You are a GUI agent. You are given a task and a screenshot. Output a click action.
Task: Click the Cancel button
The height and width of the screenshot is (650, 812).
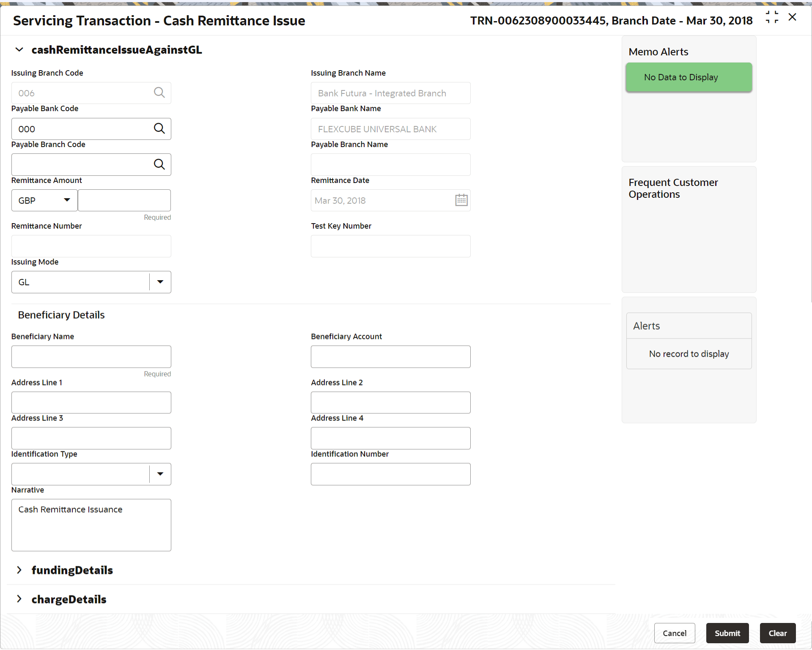[674, 633]
